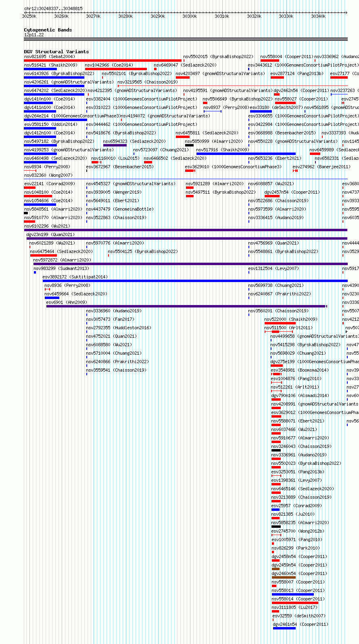359x644 pixels.
Task: Click the nsv6102296 (Wu2021) label
Action: pos(47,226)
